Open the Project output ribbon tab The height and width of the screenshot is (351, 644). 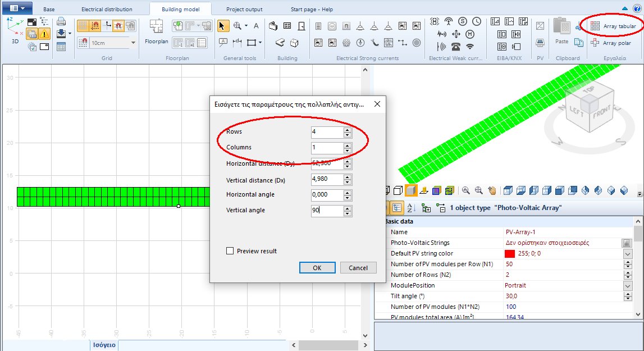tap(244, 9)
